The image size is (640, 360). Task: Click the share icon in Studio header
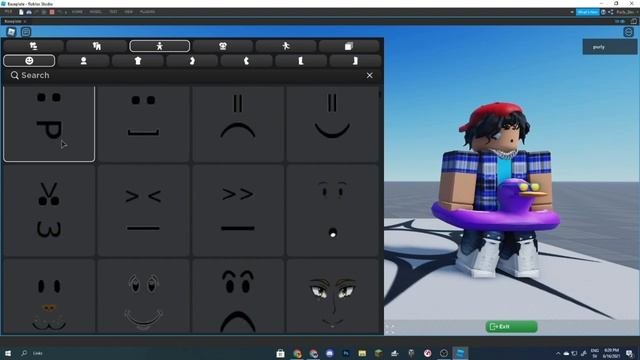point(611,12)
